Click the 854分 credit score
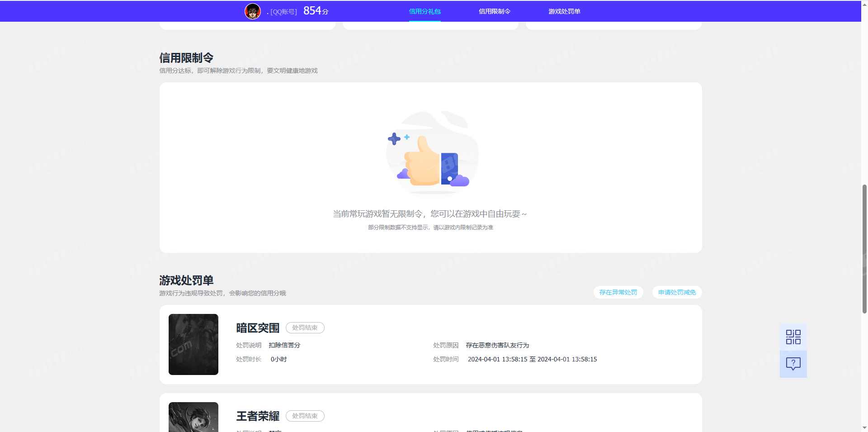 coord(316,11)
